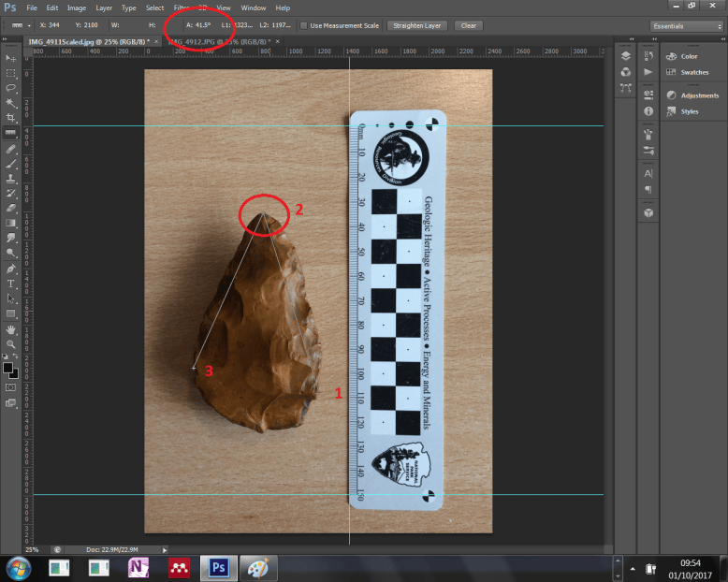
Task: Select the Path Selection tool
Action: 10,298
